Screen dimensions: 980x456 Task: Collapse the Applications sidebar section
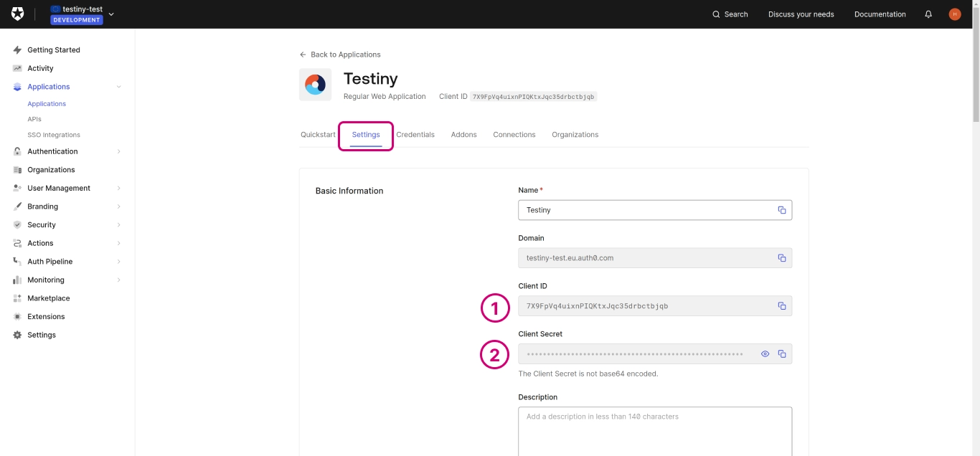point(118,87)
